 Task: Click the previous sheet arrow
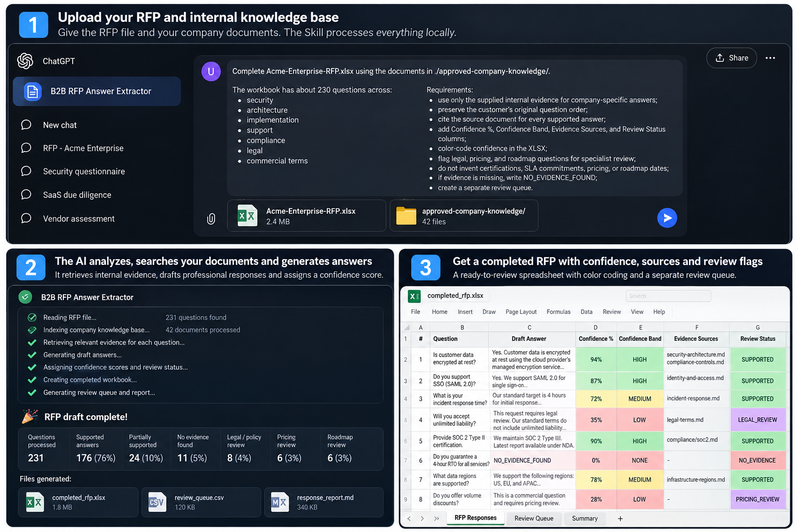pos(409,518)
